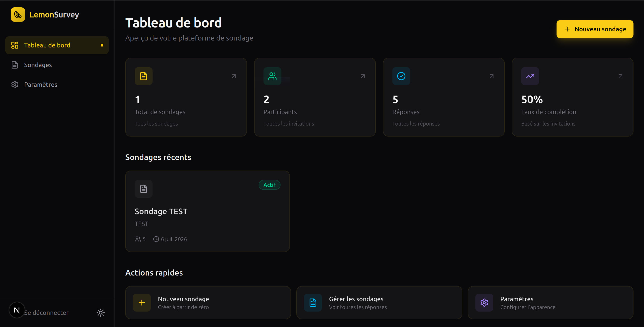Toggle light theme with the sun icon
The height and width of the screenshot is (327, 644).
100,312
